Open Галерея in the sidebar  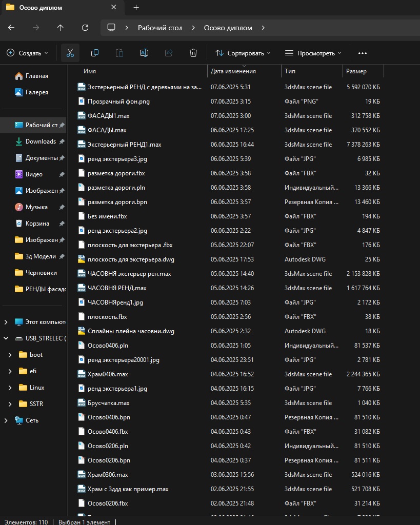click(33, 92)
